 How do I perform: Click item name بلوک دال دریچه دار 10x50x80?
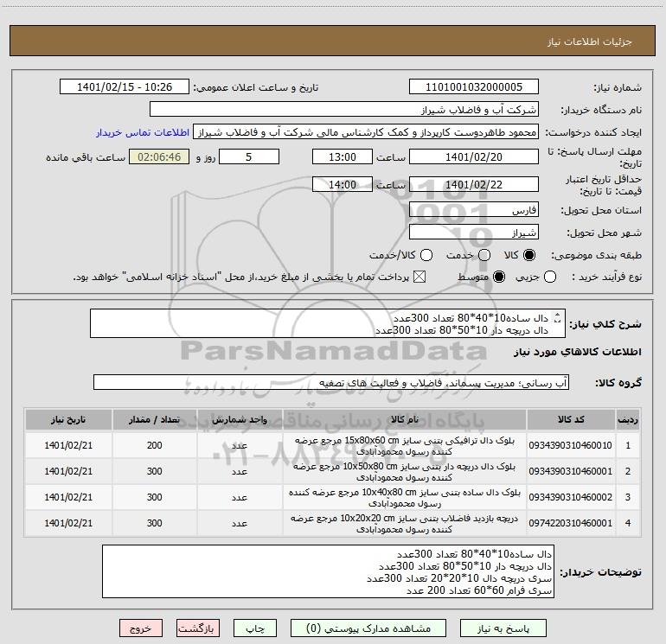pos(405,472)
